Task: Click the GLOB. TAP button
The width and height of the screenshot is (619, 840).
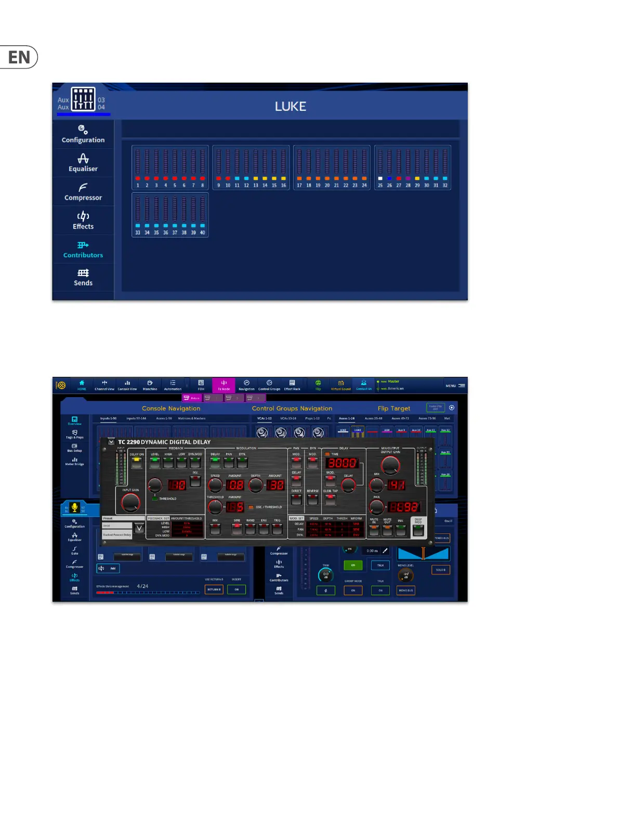Action: 331,499
